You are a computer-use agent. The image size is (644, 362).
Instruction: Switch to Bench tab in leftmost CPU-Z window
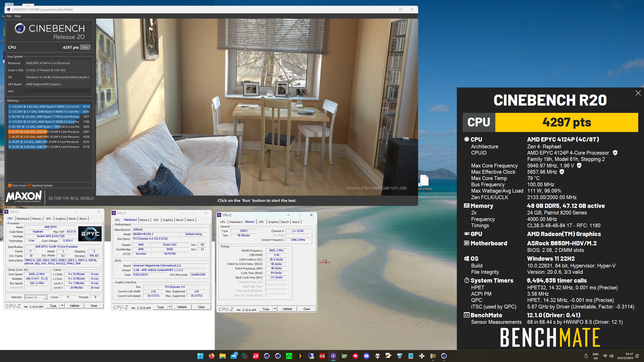tap(72, 219)
